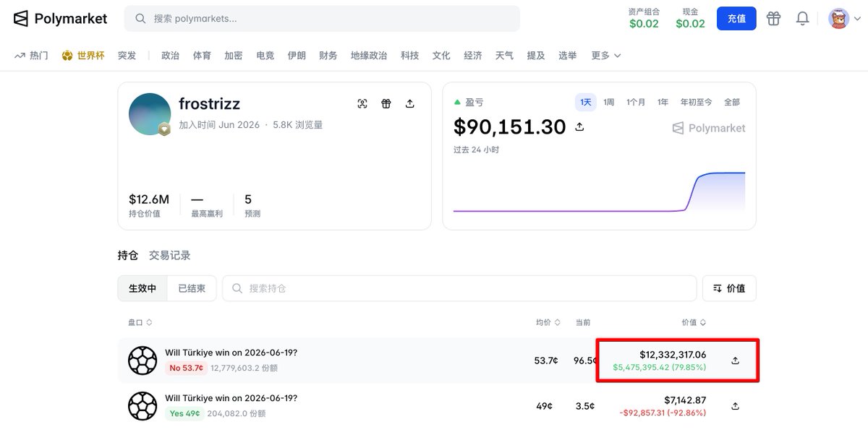Go to 地缘政治 category

pos(369,56)
